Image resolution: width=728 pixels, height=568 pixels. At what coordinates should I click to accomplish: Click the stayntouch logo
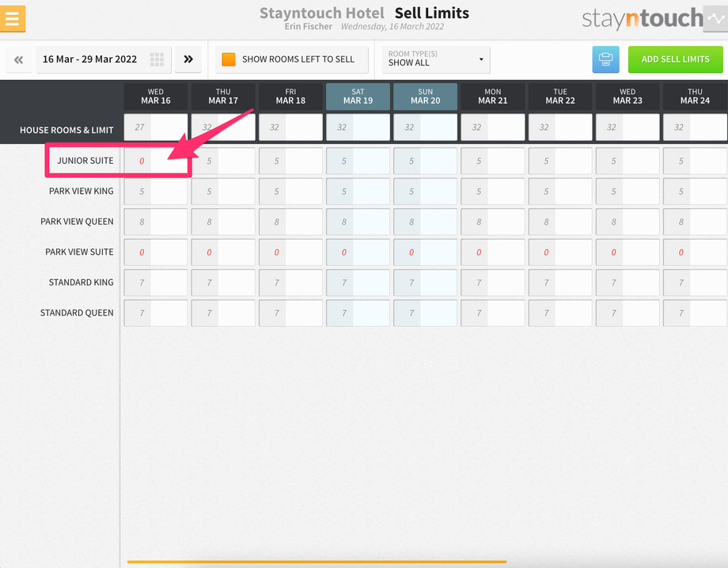(643, 18)
